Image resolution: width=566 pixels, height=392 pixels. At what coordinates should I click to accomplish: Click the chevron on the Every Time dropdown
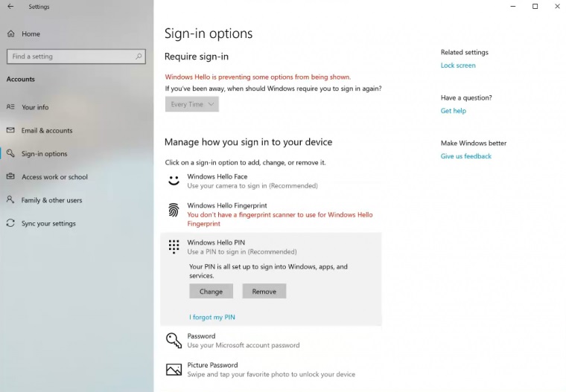(212, 104)
